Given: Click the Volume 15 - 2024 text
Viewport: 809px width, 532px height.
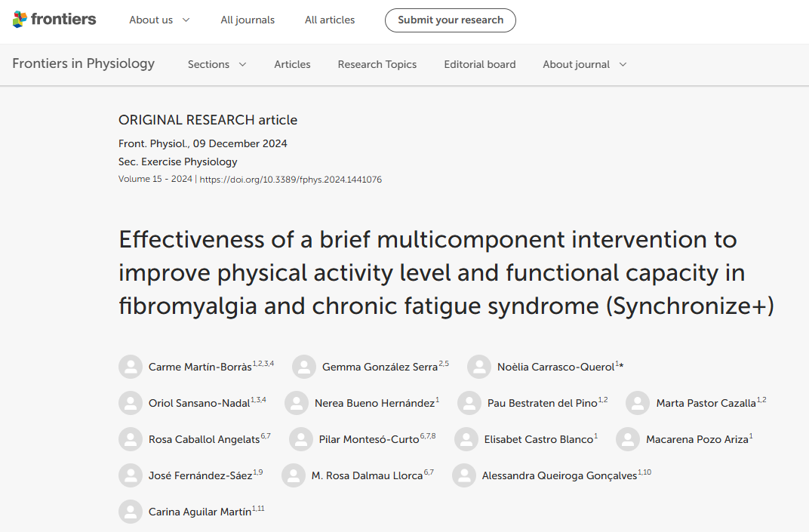Looking at the screenshot, I should point(155,179).
